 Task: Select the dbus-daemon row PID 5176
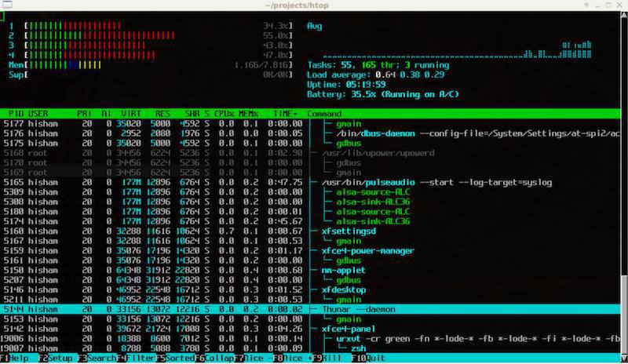coord(310,133)
